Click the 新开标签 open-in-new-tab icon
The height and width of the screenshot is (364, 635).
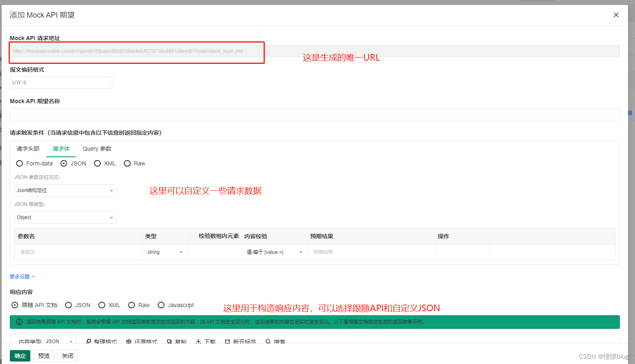click(228, 341)
